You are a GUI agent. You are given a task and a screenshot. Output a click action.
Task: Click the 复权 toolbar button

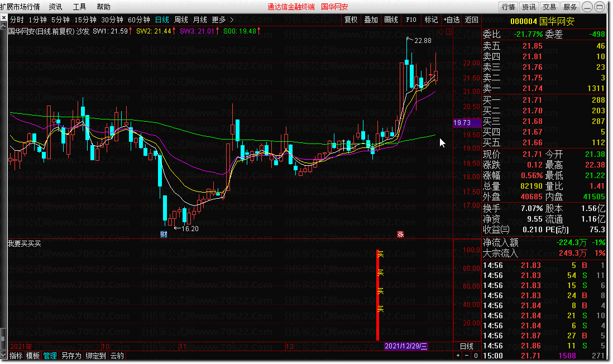(351, 20)
